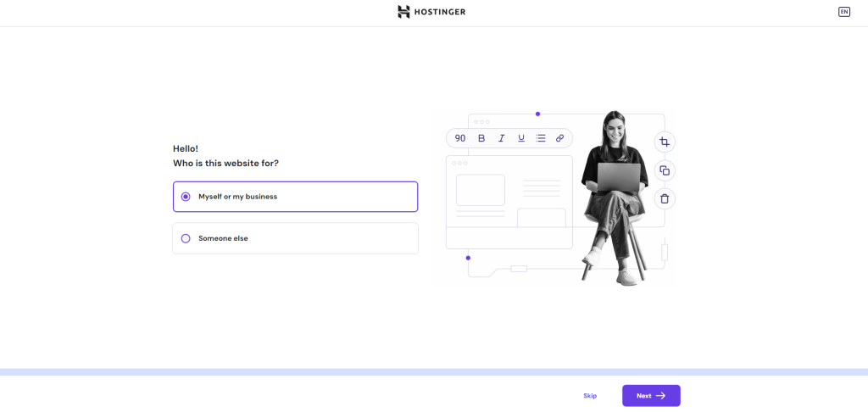The height and width of the screenshot is (412, 868).
Task: Click the duplicate copy icon
Action: [x=665, y=170]
